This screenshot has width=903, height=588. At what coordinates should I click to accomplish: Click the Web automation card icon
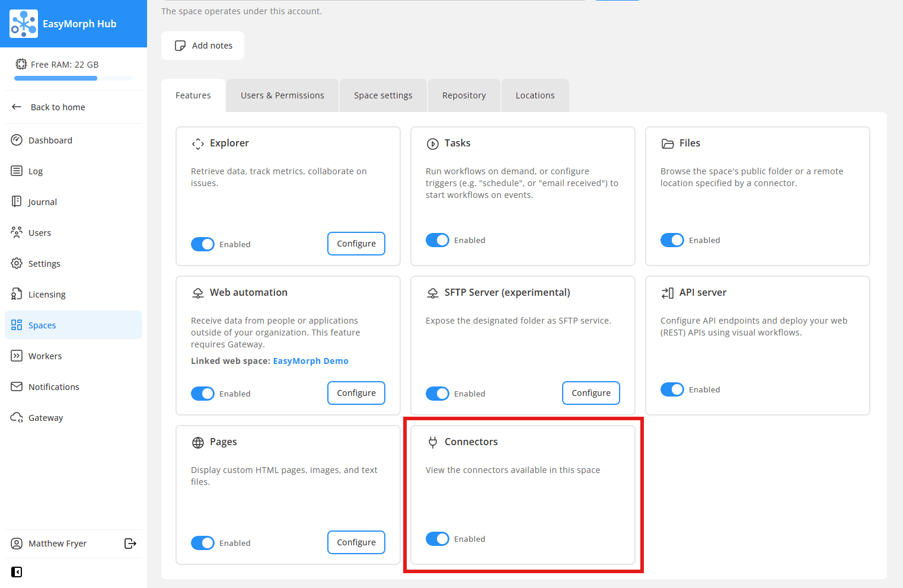pyautogui.click(x=198, y=293)
